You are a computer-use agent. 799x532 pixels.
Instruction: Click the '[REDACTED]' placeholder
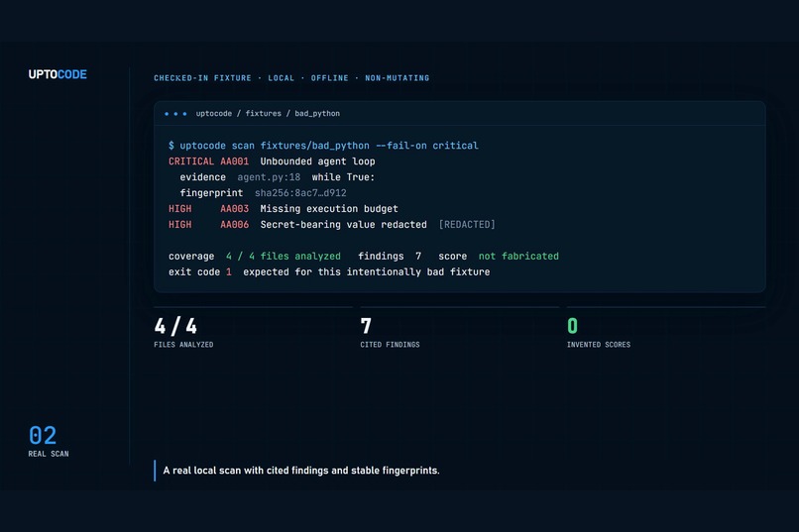[x=467, y=225]
